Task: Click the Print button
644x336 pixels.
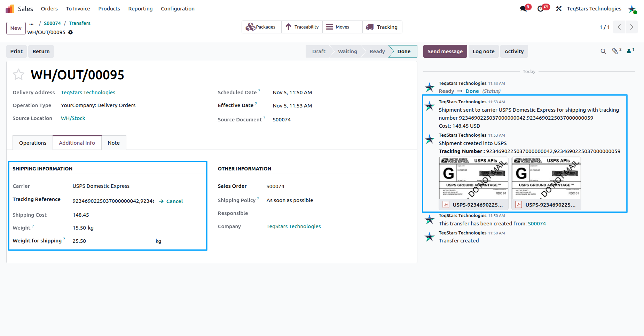Action: coord(16,51)
